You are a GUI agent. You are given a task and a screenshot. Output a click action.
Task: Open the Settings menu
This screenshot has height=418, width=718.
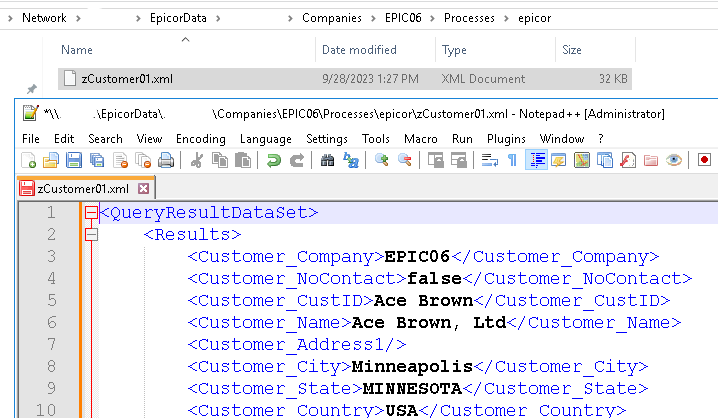click(x=326, y=139)
